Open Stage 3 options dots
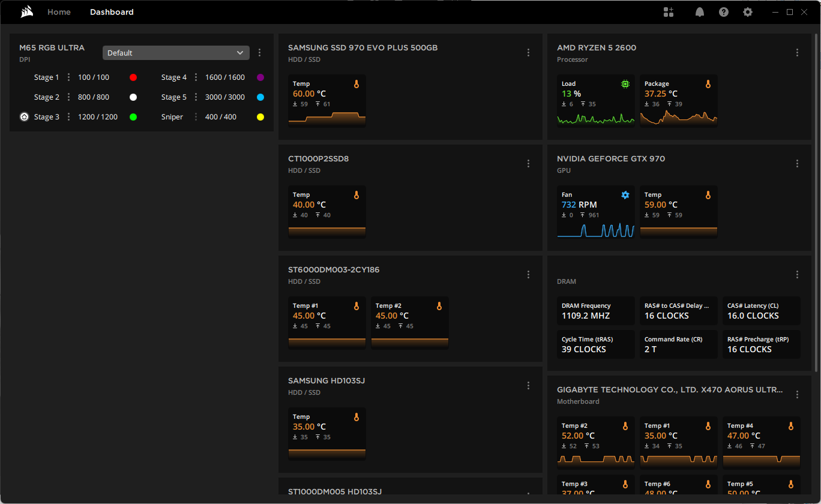Viewport: 821px width, 504px height. tap(68, 117)
